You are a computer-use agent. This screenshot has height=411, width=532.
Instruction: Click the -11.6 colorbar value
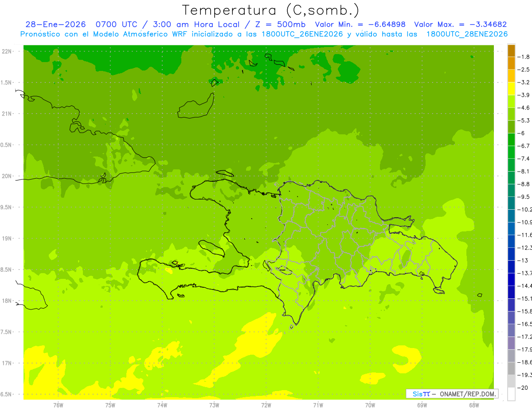[525, 235]
